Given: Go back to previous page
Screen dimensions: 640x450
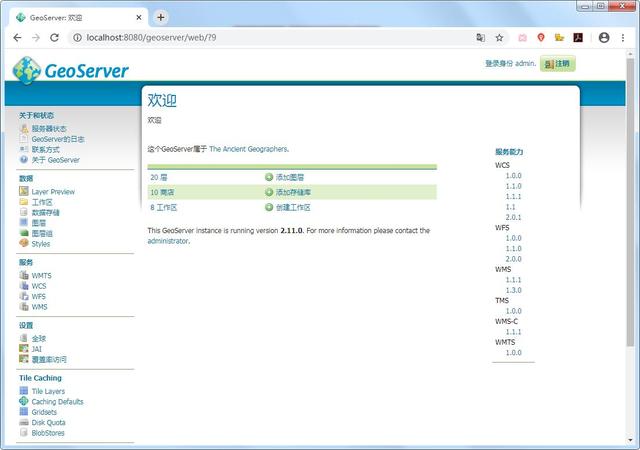Looking at the screenshot, I should (17, 38).
